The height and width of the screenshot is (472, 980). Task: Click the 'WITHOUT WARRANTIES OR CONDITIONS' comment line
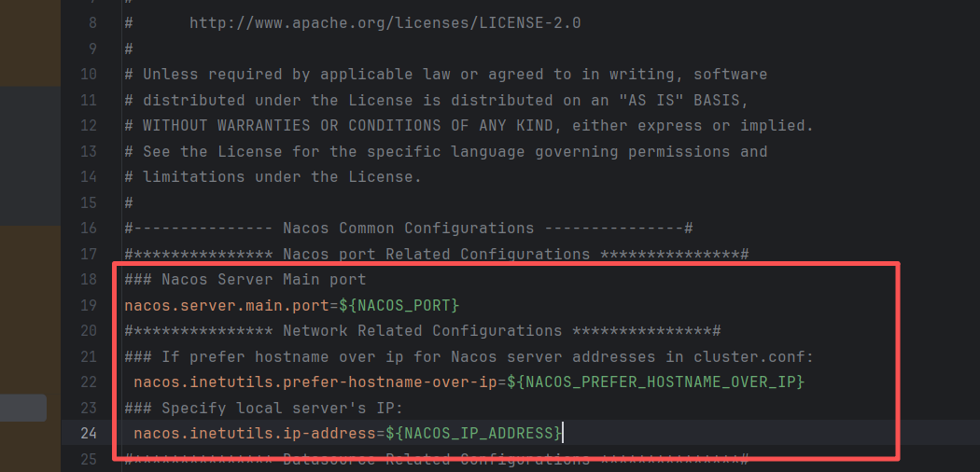click(469, 126)
